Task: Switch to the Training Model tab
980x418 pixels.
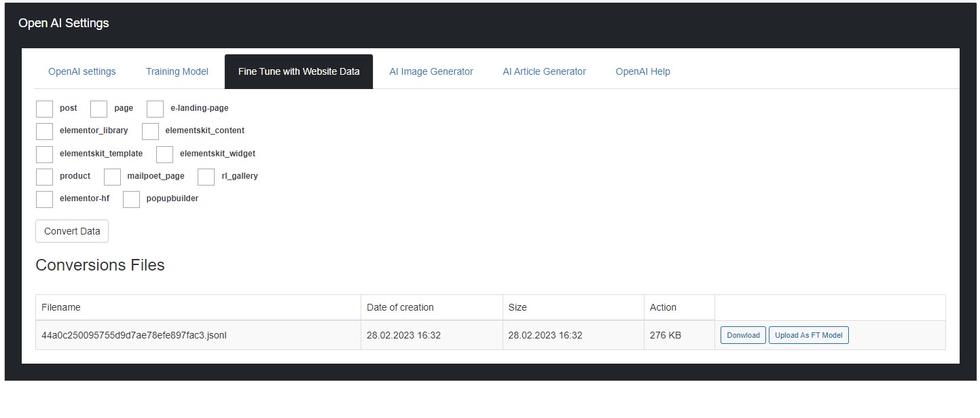Action: click(177, 71)
